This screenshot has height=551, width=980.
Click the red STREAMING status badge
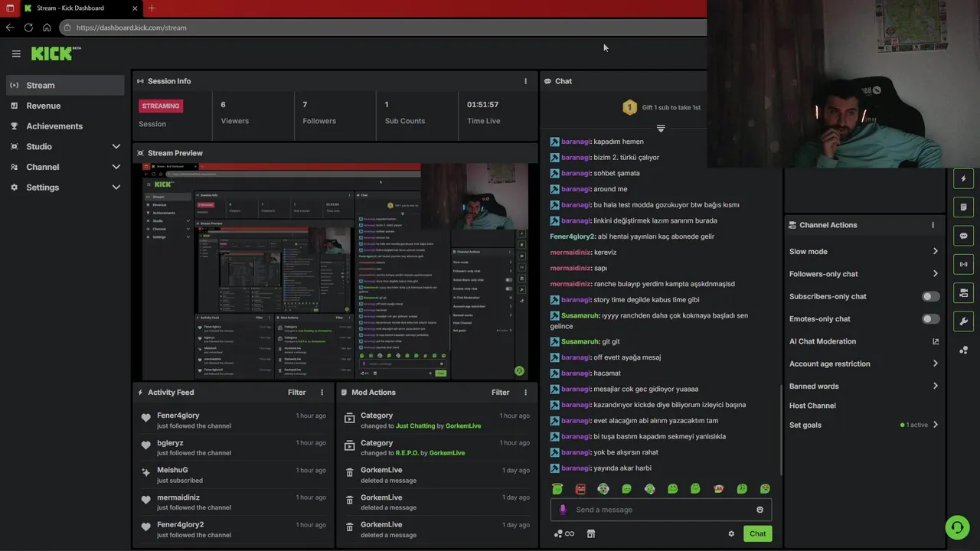pos(161,106)
